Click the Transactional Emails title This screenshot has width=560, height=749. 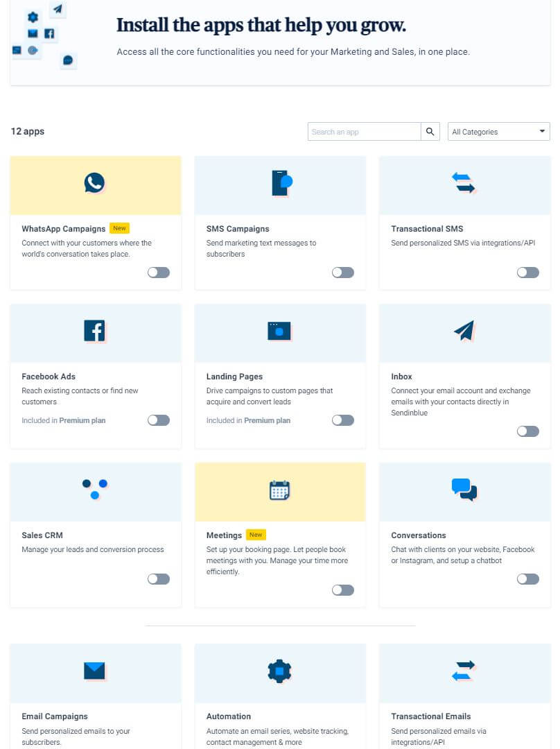point(431,716)
